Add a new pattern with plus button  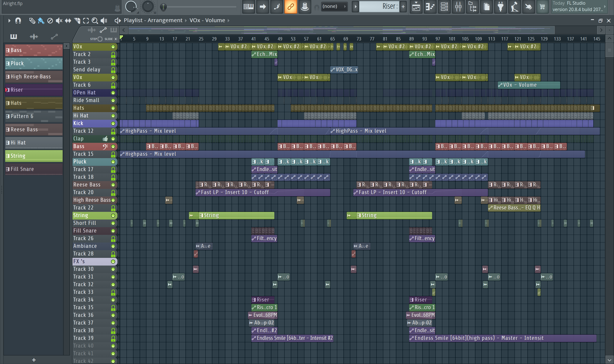[x=403, y=7]
